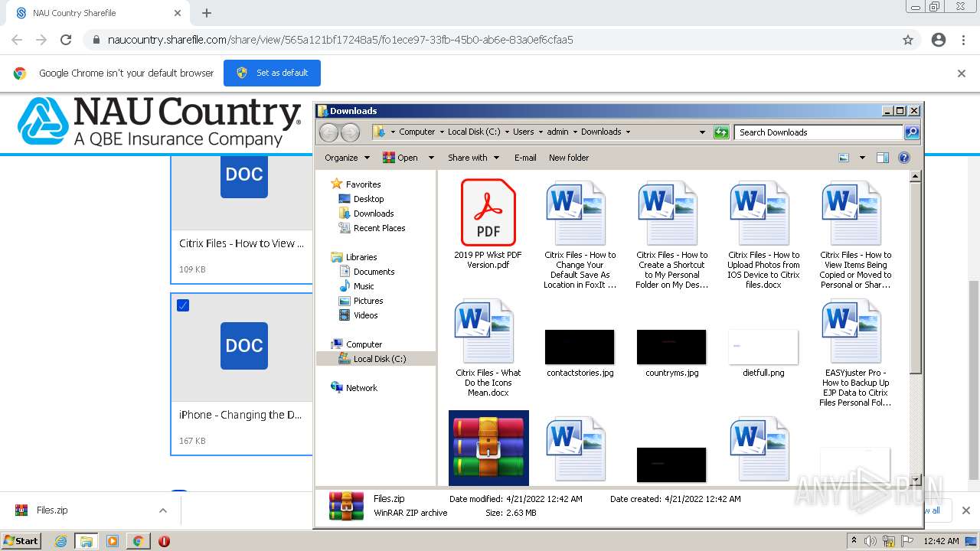Open Desktop in the navigation pane
The width and height of the screenshot is (980, 551).
pos(368,199)
